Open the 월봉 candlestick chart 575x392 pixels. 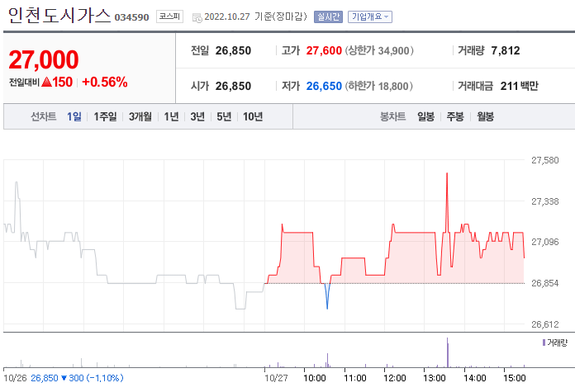[x=485, y=116]
